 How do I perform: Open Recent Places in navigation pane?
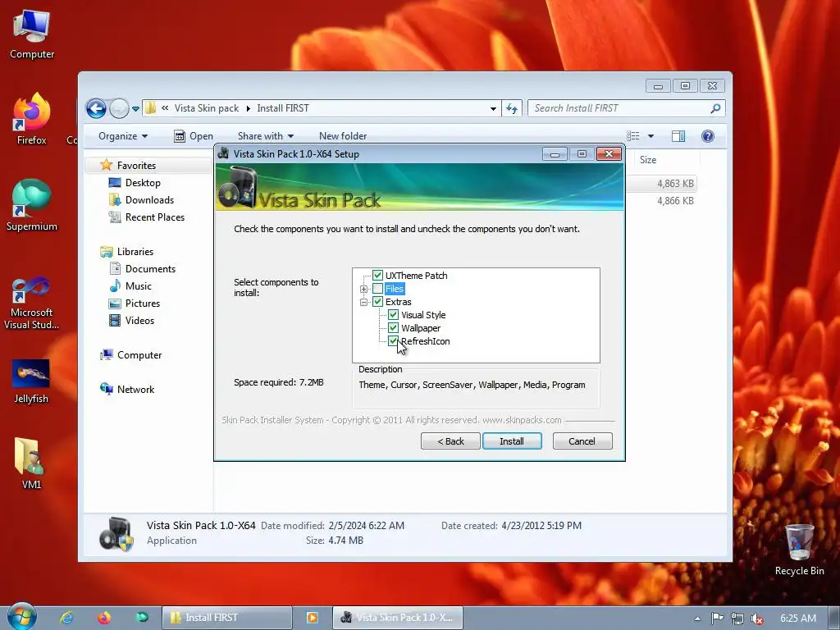point(155,217)
